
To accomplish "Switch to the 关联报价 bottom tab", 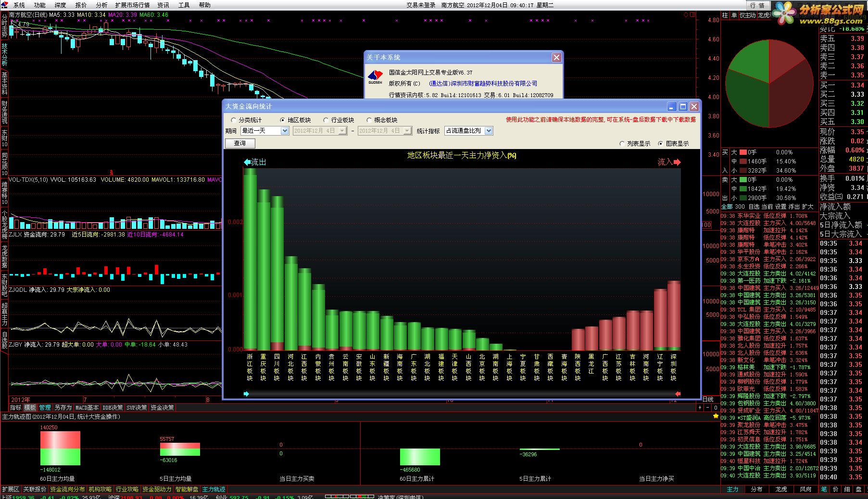I will pos(35,489).
